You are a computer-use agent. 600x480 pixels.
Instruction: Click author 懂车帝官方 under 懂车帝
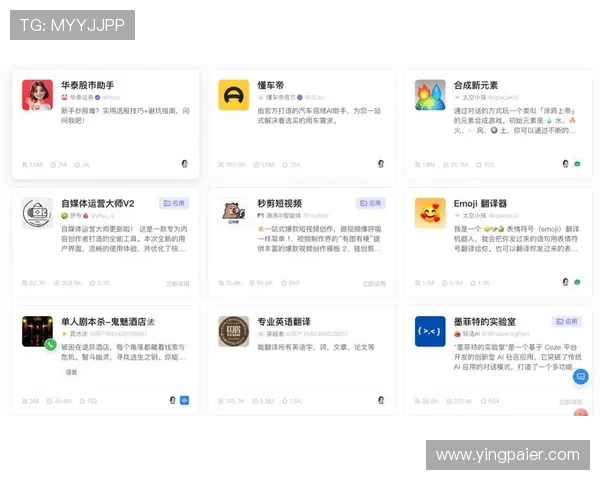281,97
